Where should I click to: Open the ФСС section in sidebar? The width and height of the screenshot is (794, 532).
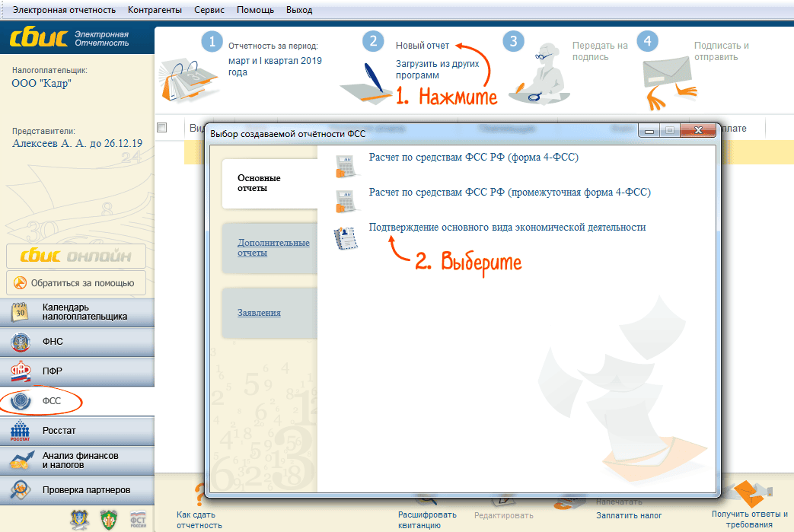(x=52, y=401)
